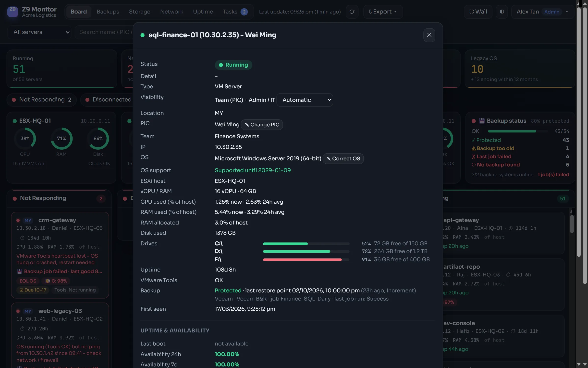Open the Uptime tab
This screenshot has height=368, width=588.
click(203, 12)
